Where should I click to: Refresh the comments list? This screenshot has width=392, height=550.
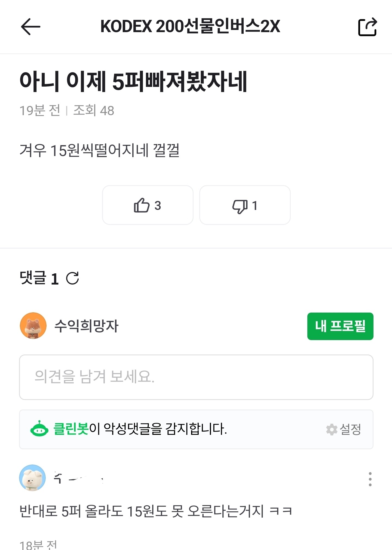(72, 278)
